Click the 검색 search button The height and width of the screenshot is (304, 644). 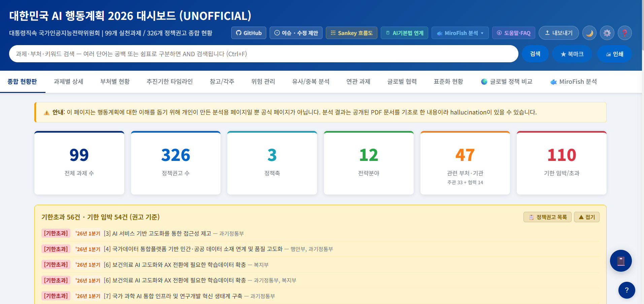535,54
